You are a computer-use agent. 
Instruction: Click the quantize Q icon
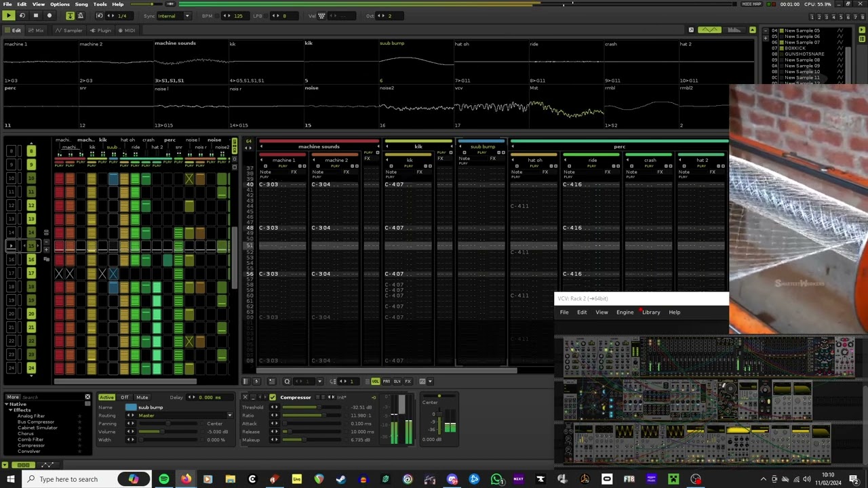pos(287,381)
